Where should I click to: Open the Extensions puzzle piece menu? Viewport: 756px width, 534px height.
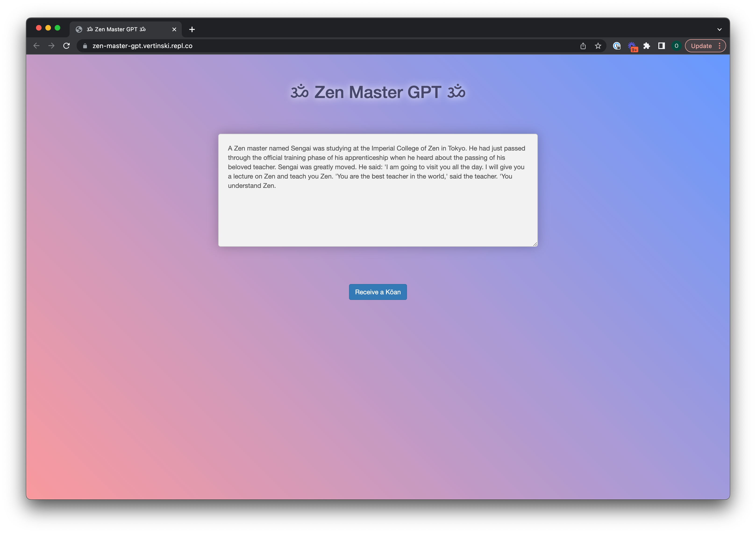click(646, 46)
